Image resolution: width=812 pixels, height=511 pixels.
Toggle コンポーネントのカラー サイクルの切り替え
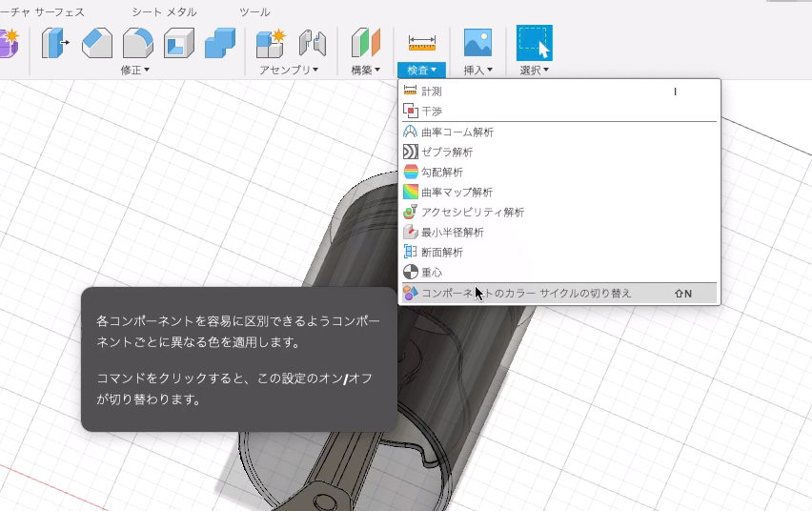(x=559, y=294)
